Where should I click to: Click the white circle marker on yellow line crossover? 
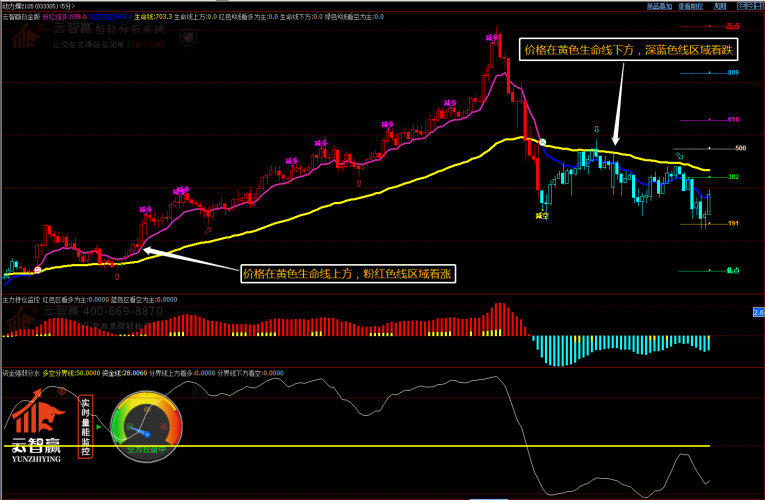(542, 144)
